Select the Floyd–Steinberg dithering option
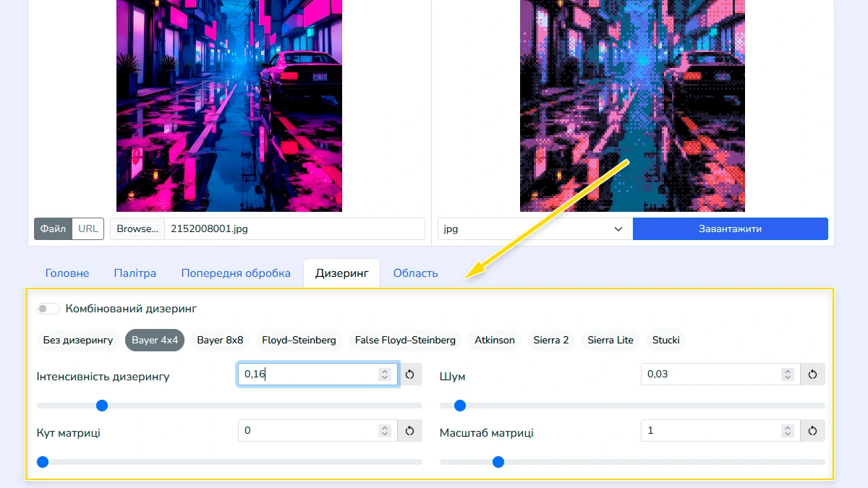 [299, 340]
